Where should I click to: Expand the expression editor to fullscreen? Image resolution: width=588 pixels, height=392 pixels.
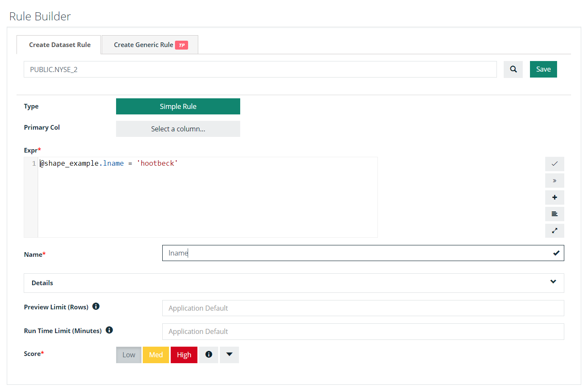[555, 231]
